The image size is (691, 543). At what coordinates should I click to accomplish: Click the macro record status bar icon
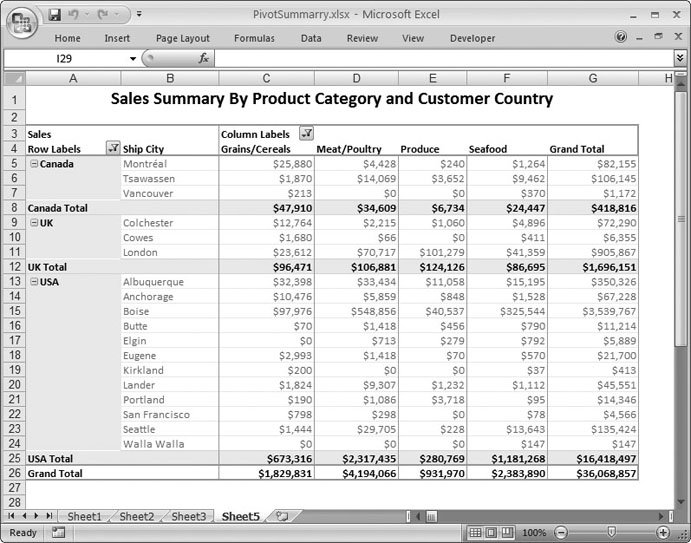click(x=58, y=533)
